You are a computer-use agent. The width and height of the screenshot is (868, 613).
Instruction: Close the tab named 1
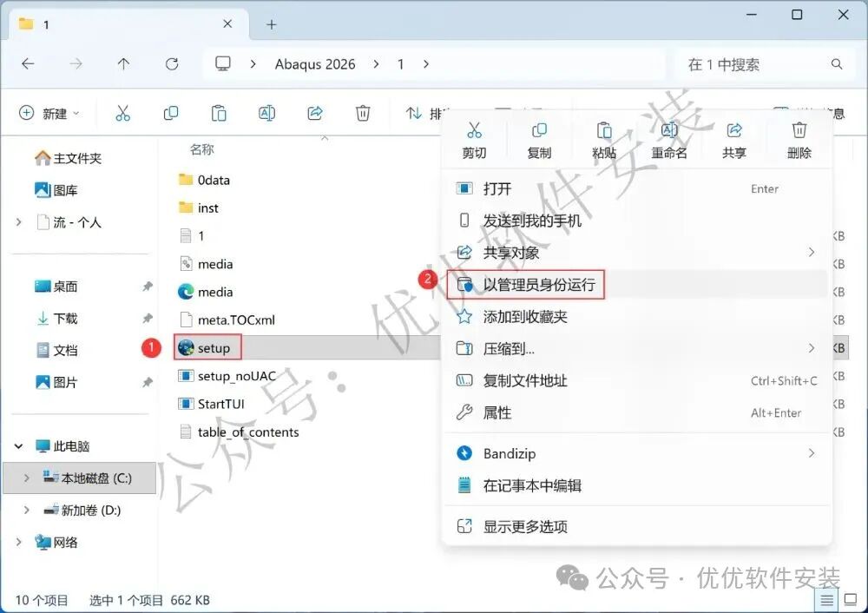click(x=227, y=23)
